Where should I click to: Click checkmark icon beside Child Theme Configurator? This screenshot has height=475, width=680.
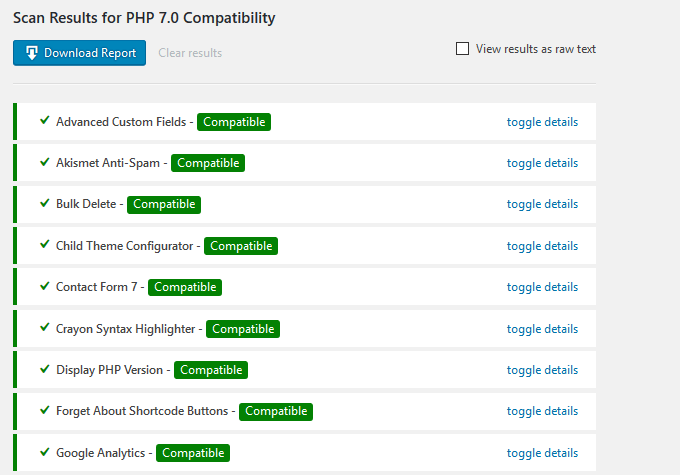(44, 245)
